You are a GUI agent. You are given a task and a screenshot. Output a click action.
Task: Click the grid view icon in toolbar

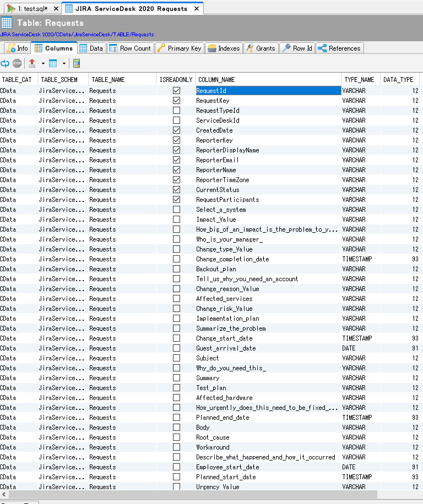click(x=53, y=63)
